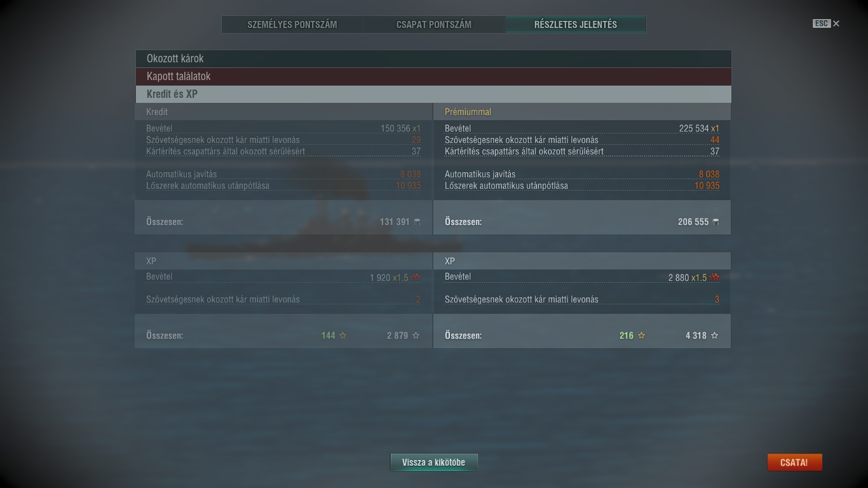Viewport: 868px width, 488px height.
Task: Expand the Okozott károk section
Action: coord(433,58)
